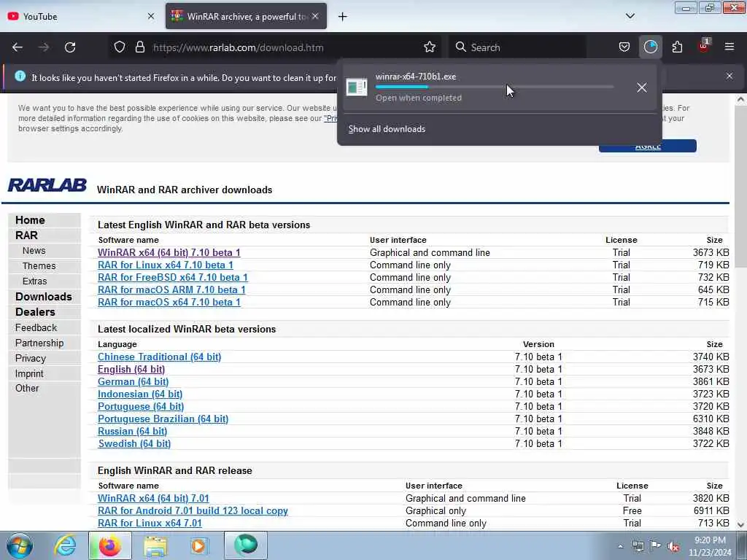Viewport: 747px width, 560px height.
Task: Launch Internet Explorer from taskbar
Action: tap(65, 545)
